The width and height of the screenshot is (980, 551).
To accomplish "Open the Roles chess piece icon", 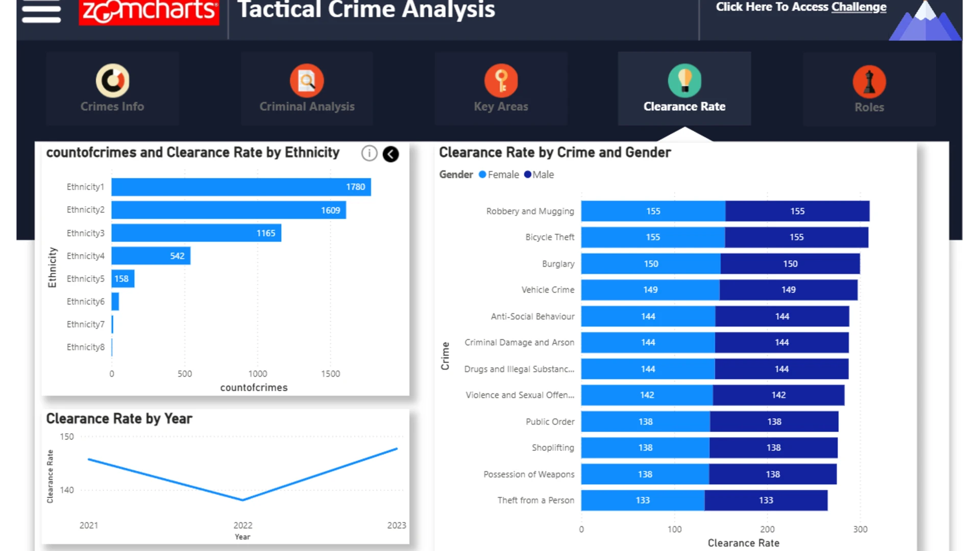I will [869, 82].
